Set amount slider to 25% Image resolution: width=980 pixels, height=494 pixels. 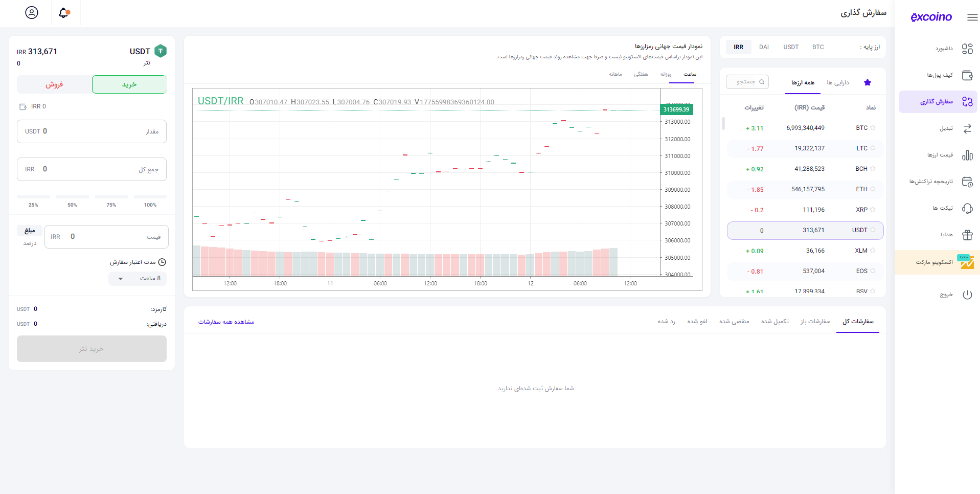click(x=33, y=197)
